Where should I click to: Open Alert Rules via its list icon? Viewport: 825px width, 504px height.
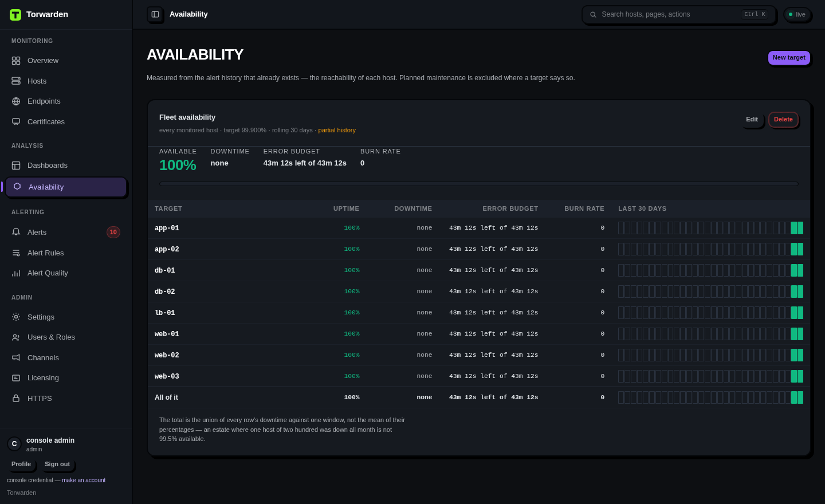coord(16,253)
